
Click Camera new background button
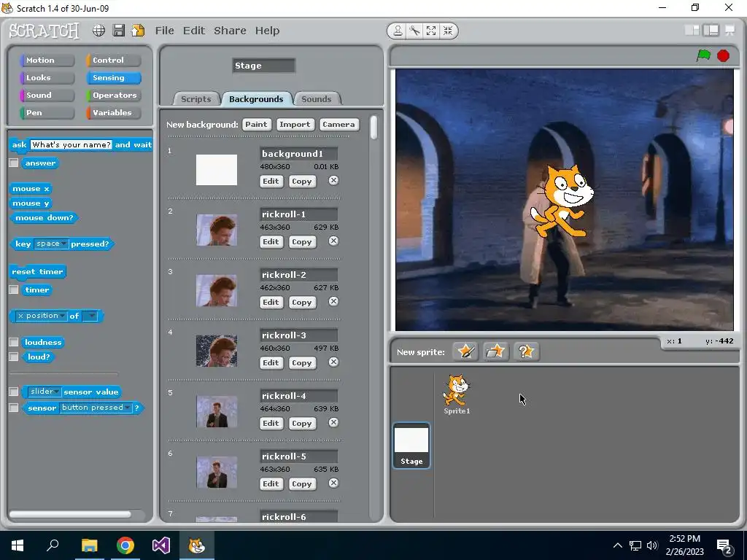(338, 124)
